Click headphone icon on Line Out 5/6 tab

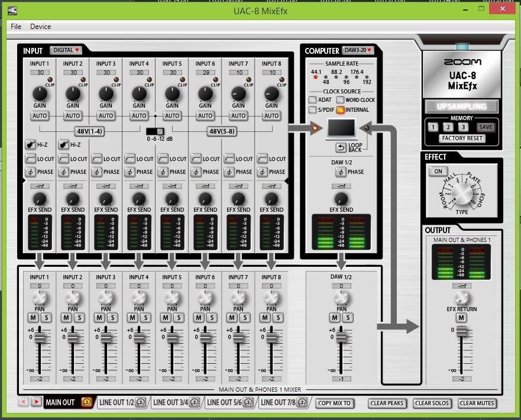click(248, 402)
